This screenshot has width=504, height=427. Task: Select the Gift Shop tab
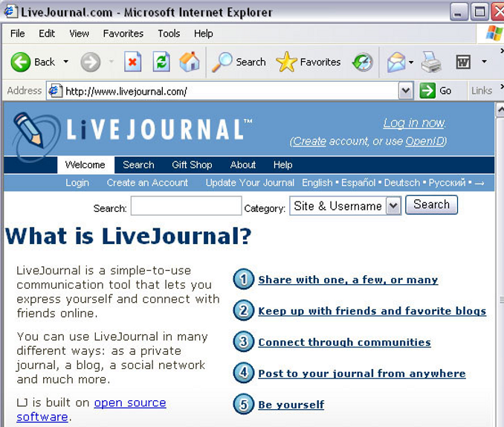tap(192, 164)
